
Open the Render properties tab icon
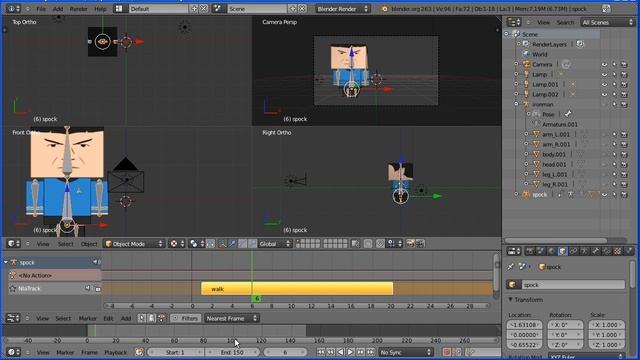tap(530, 251)
